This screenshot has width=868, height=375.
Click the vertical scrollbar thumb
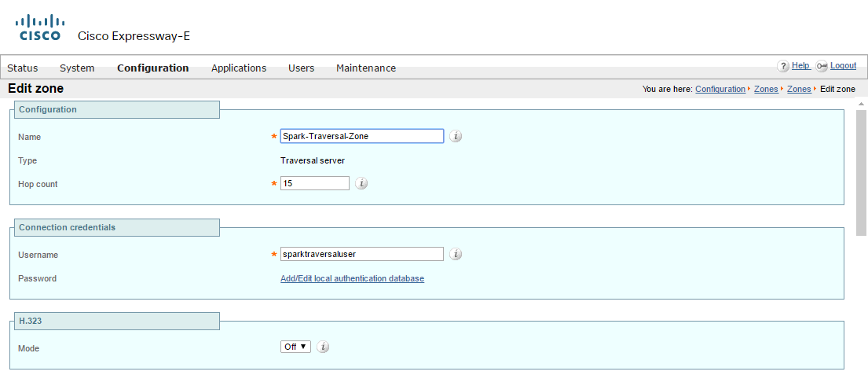(862, 172)
